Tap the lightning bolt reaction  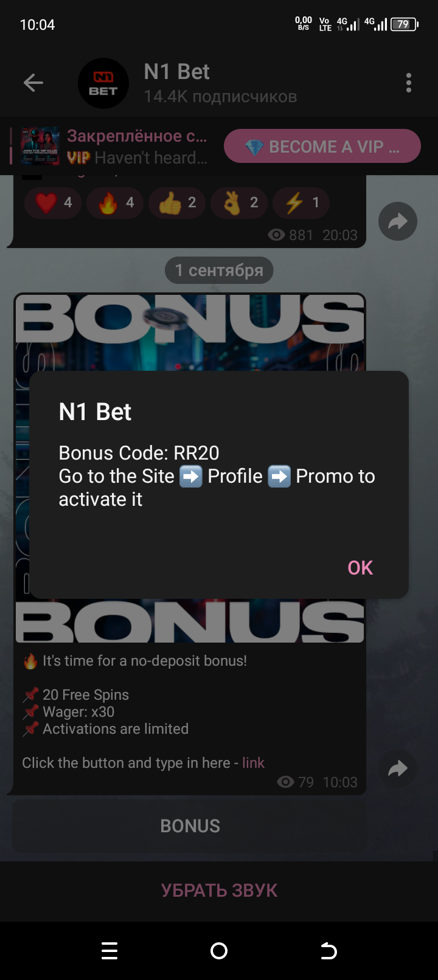coord(301,202)
